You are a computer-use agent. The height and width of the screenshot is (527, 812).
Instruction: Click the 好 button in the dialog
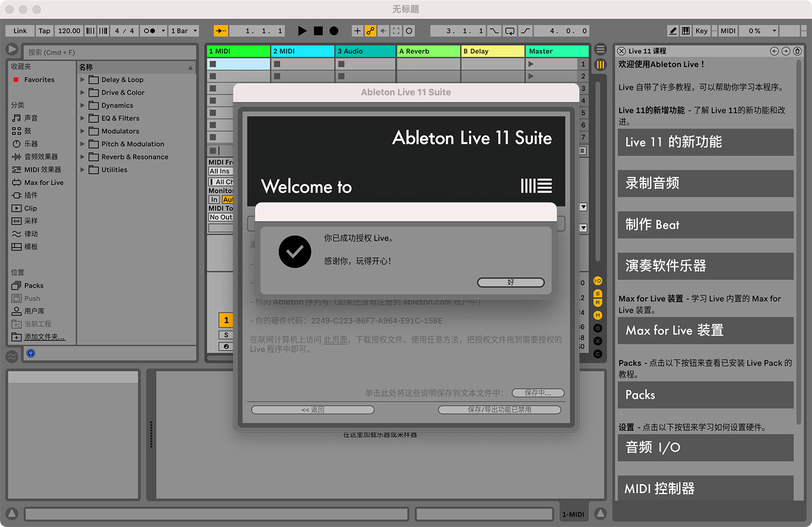pyautogui.click(x=510, y=282)
